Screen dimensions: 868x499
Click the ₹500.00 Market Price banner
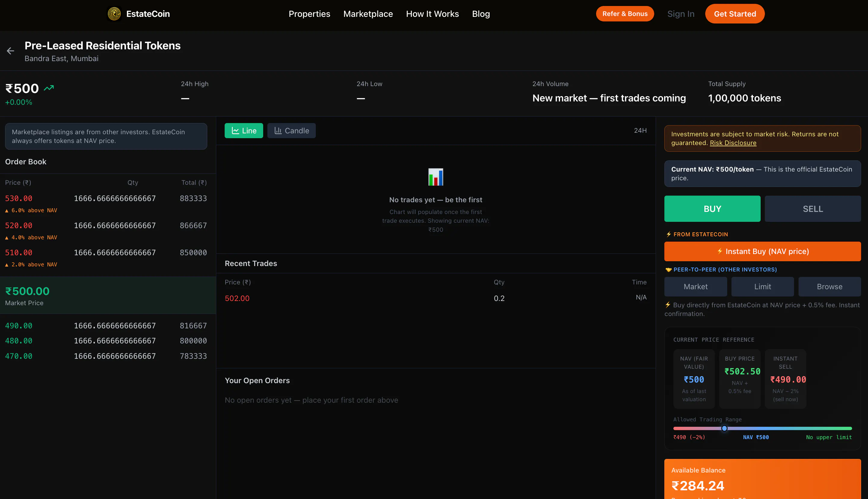[x=108, y=296]
